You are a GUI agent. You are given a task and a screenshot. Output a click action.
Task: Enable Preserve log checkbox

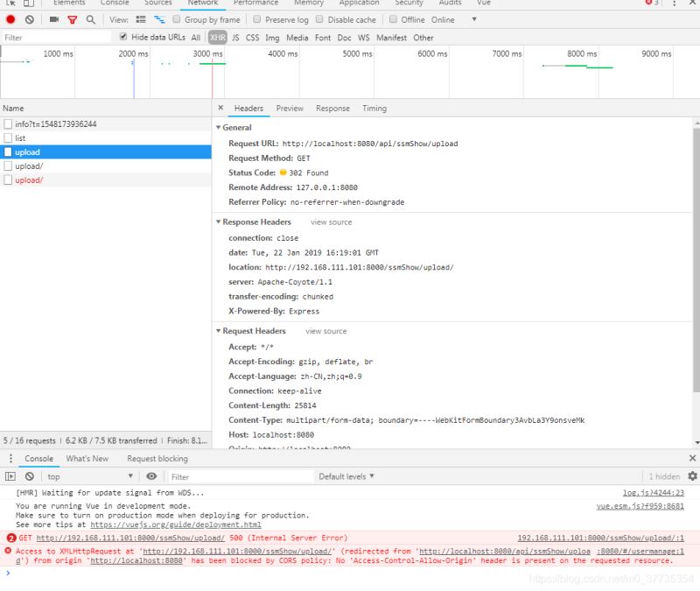(x=256, y=19)
